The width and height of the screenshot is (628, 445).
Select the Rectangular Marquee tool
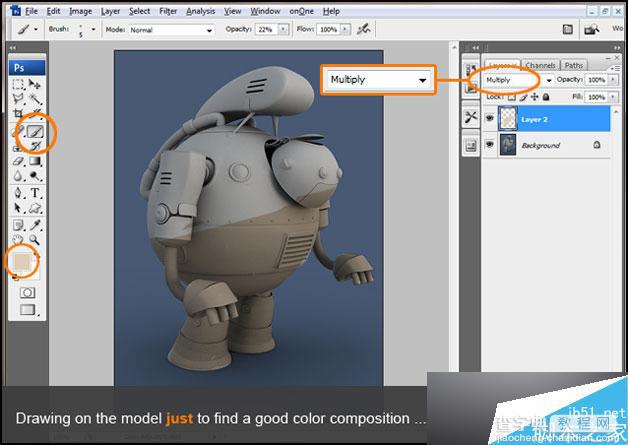coord(18,84)
